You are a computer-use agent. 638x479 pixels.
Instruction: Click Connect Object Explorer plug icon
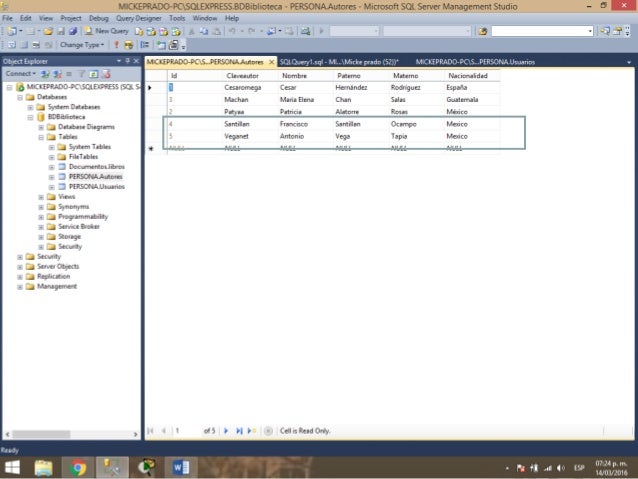tap(45, 74)
